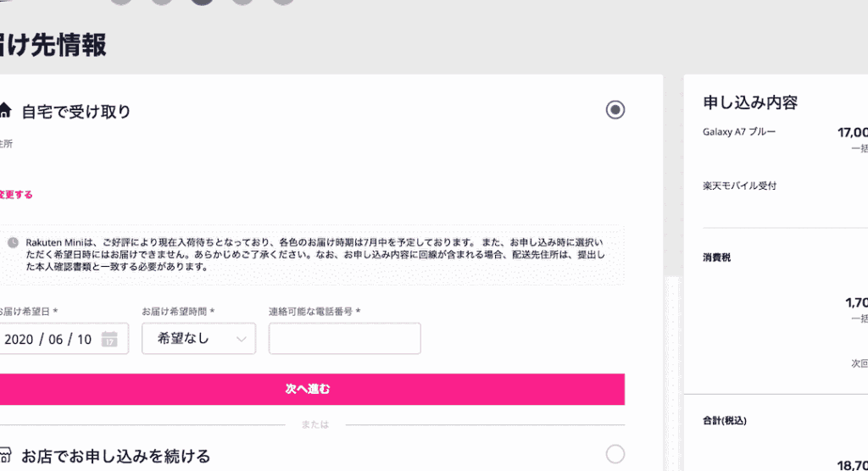Click the chevron arrow in the delivery time dropdown
The image size is (868, 471).
242,339
